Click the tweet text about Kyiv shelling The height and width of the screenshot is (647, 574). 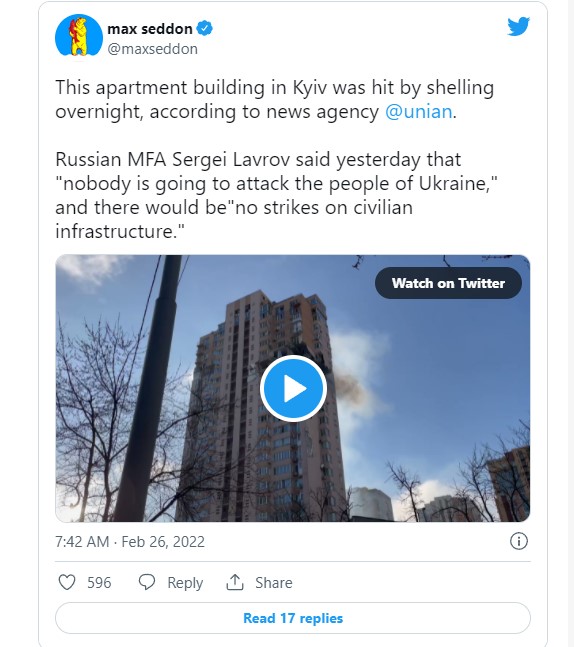tap(276, 159)
